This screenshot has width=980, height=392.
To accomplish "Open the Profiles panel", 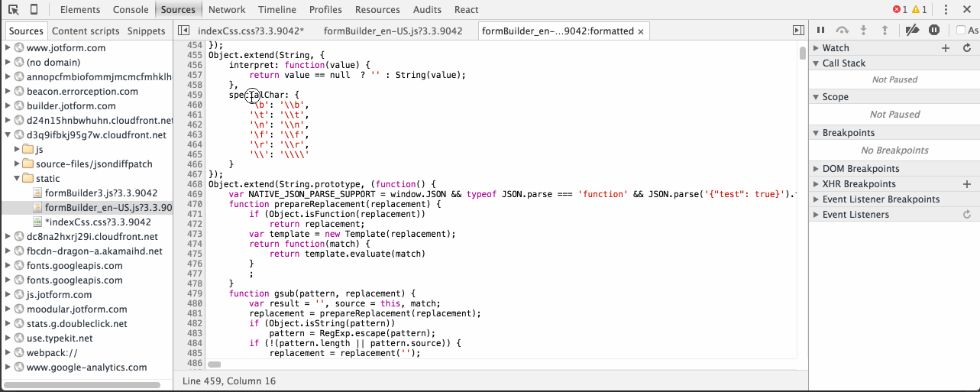I will [x=325, y=10].
